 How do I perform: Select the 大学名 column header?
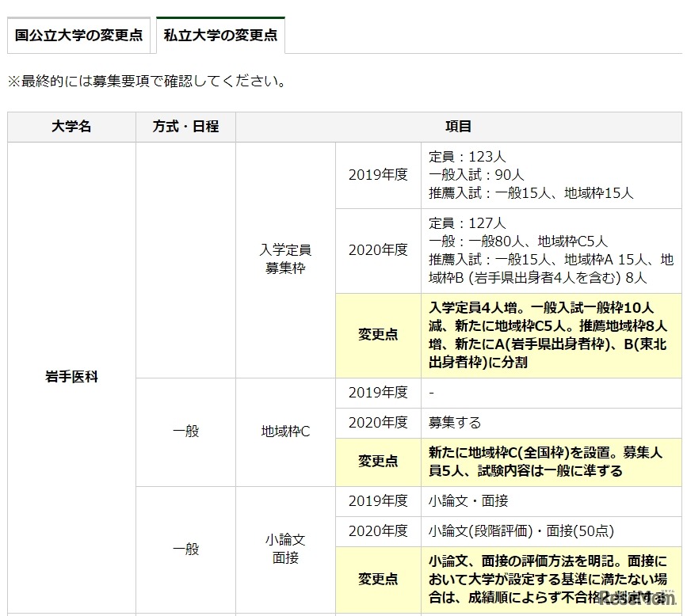[x=71, y=127]
